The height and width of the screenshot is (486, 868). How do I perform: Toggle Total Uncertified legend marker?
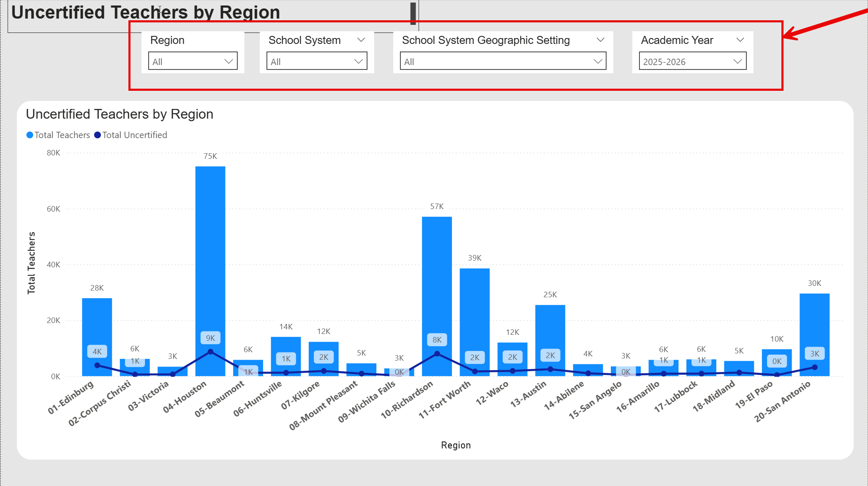[x=98, y=135]
